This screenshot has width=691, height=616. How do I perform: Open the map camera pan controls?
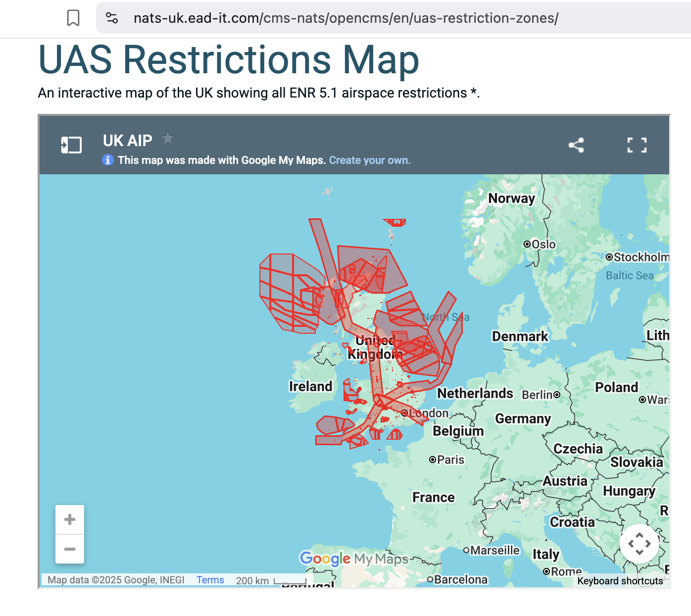[x=639, y=544]
